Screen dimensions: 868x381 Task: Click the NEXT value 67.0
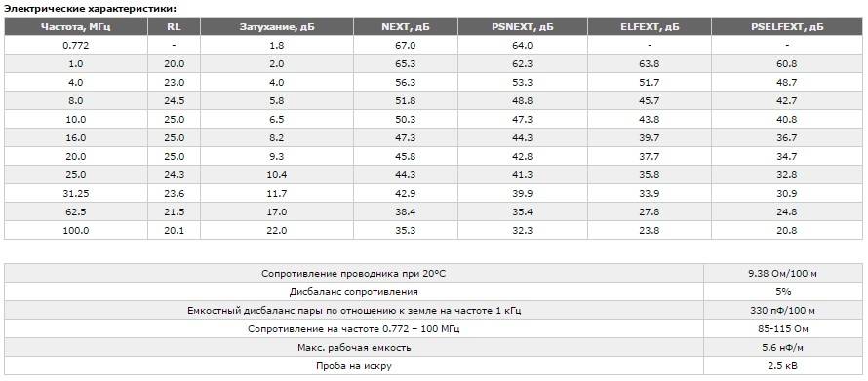pos(406,46)
